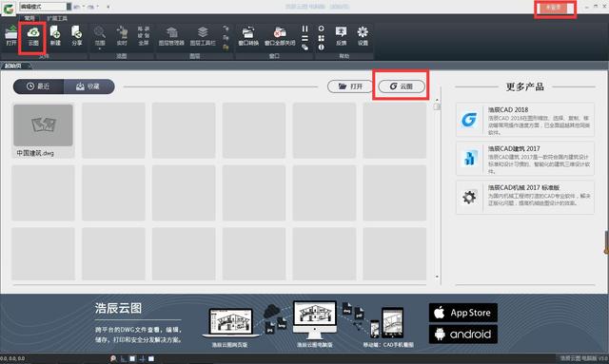609x364 pixels.
Task: Click the 全屏 full screen button
Action: [x=144, y=36]
